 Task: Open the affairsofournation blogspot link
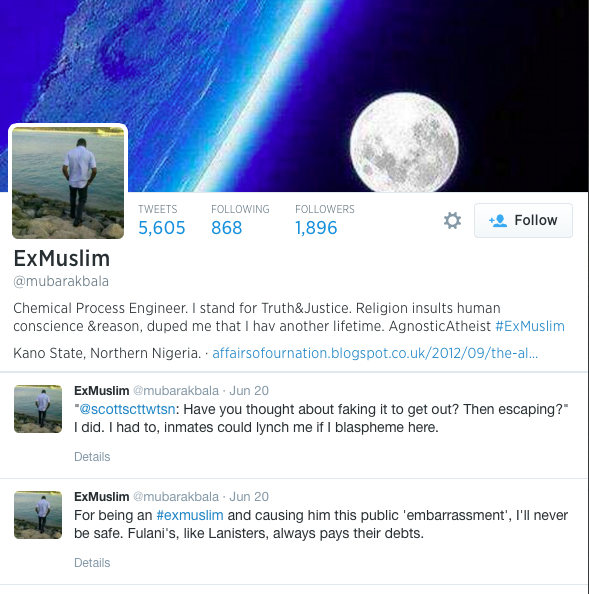tap(375, 353)
